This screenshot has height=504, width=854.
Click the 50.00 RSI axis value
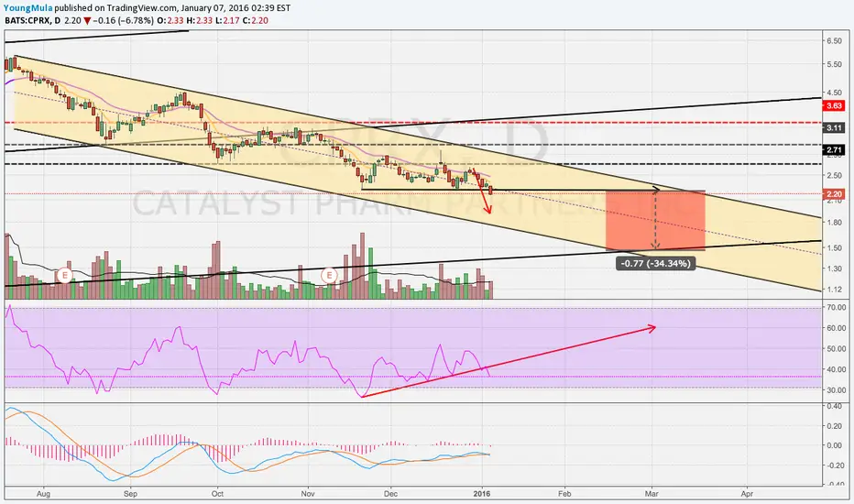coord(836,349)
